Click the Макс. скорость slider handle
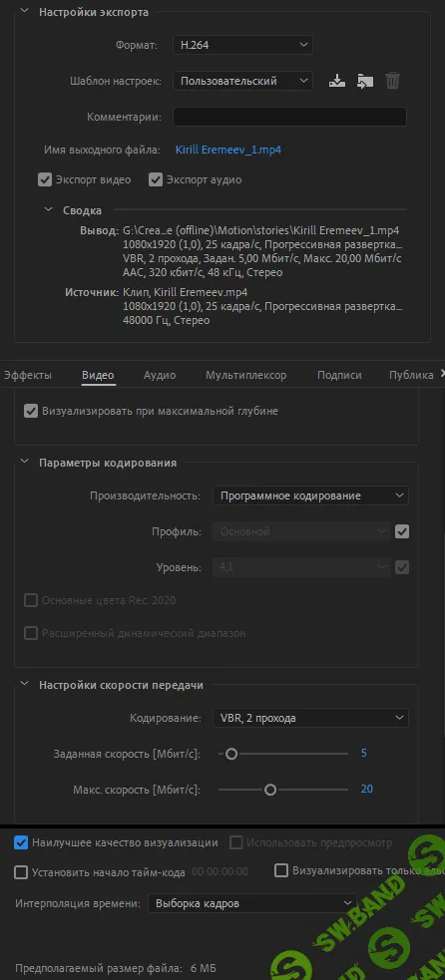Viewport: 445px width, 980px height. (270, 790)
